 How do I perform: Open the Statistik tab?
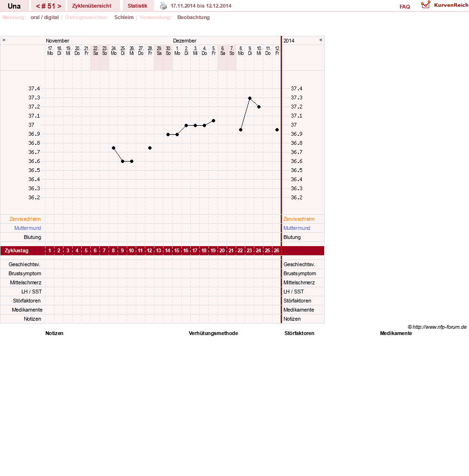pos(137,6)
